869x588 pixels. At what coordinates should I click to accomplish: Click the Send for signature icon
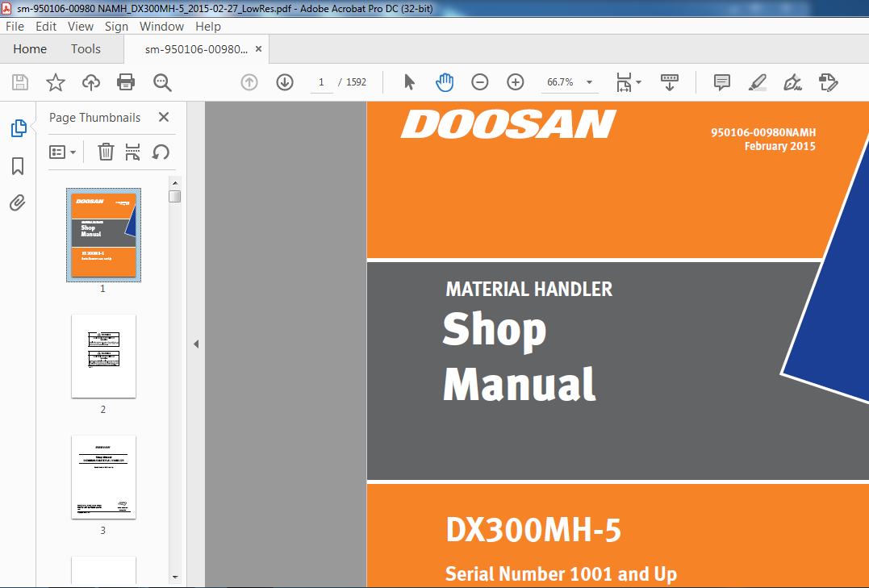pos(828,82)
